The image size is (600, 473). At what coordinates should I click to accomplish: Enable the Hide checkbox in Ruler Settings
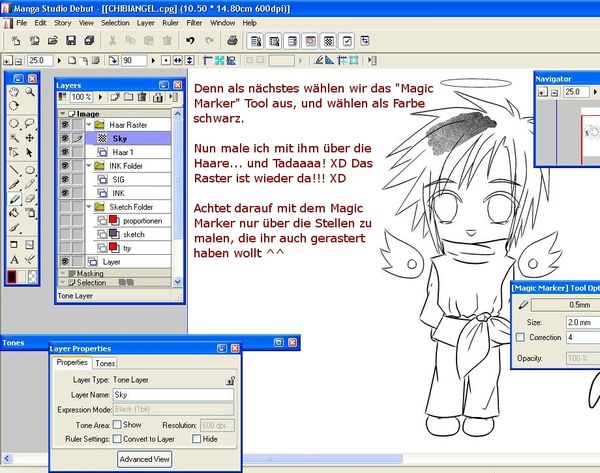[x=196, y=439]
